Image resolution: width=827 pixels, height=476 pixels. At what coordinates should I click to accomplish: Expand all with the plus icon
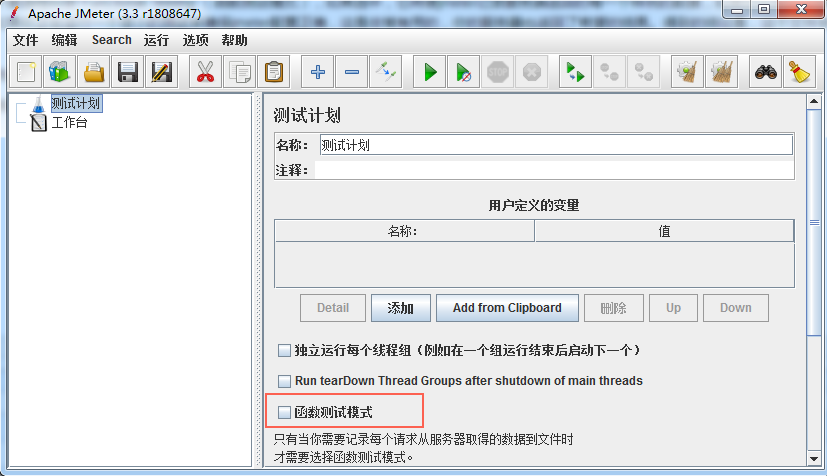click(318, 72)
